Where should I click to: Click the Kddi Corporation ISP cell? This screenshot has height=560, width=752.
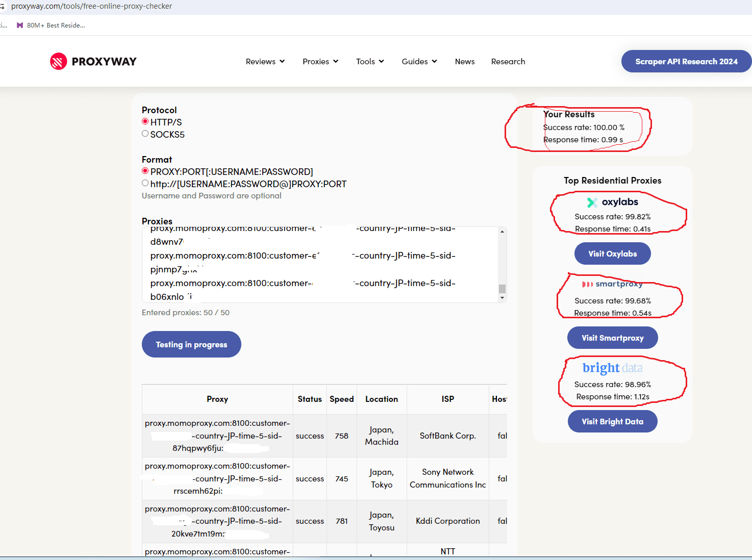pyautogui.click(x=447, y=521)
